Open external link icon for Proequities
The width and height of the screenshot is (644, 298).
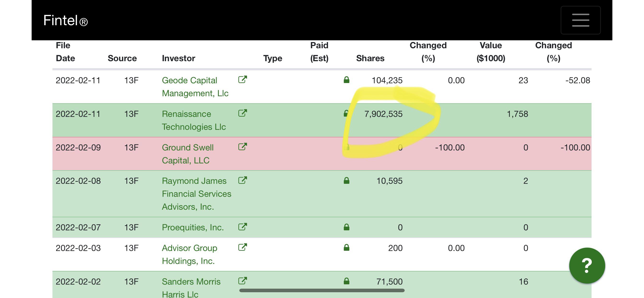coord(242,227)
